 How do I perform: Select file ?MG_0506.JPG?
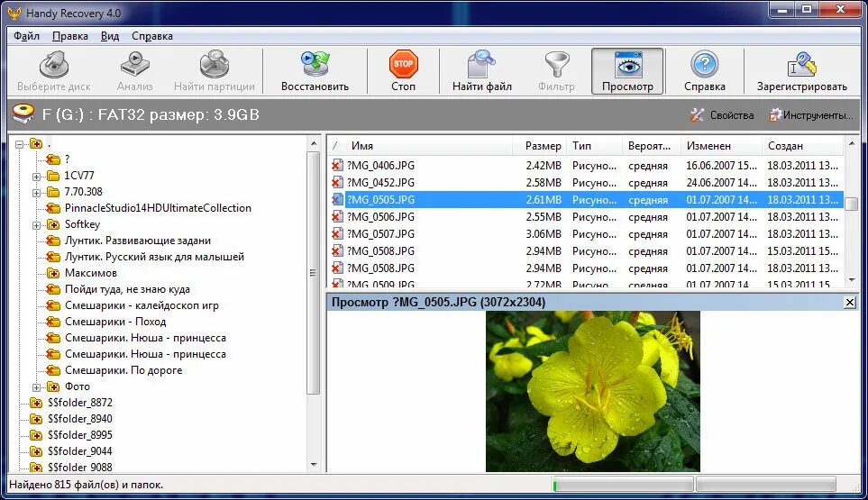pyautogui.click(x=380, y=217)
